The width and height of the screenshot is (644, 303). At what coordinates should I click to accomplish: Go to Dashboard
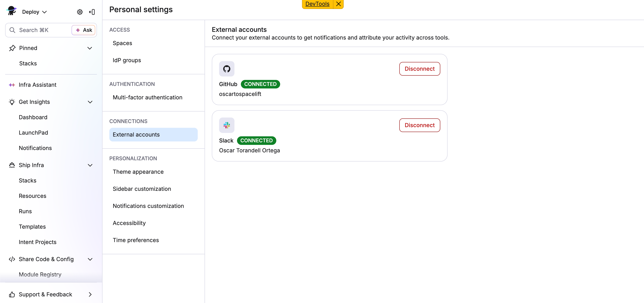pyautogui.click(x=33, y=117)
